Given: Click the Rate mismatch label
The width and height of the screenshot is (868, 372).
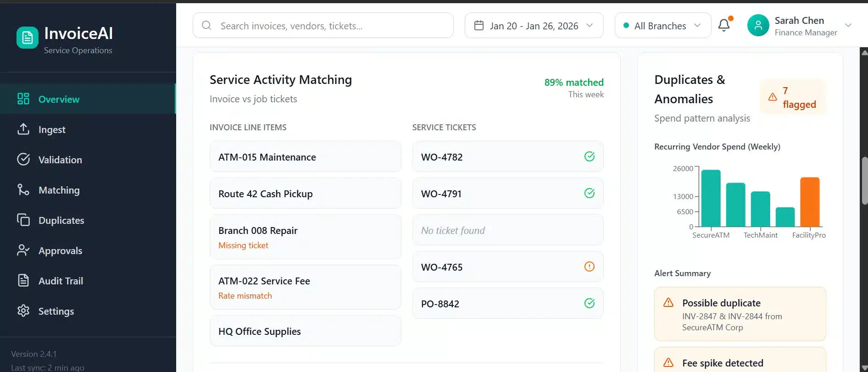Looking at the screenshot, I should tap(245, 296).
